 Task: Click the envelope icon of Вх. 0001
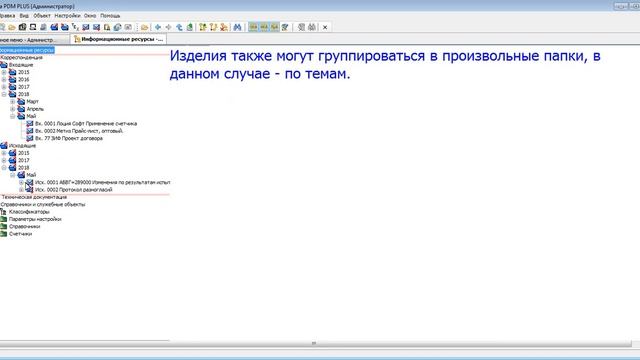[29, 123]
